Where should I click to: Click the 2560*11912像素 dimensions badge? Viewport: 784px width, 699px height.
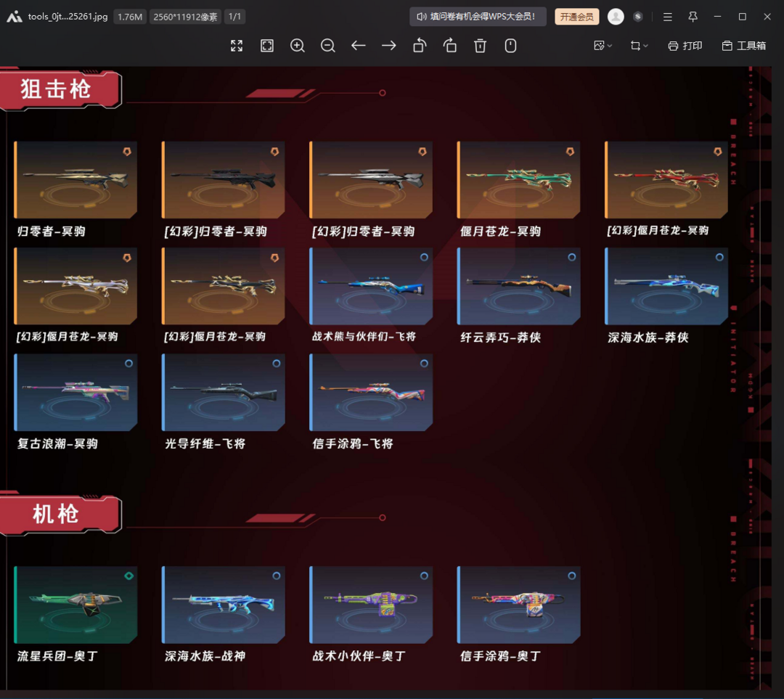point(185,17)
